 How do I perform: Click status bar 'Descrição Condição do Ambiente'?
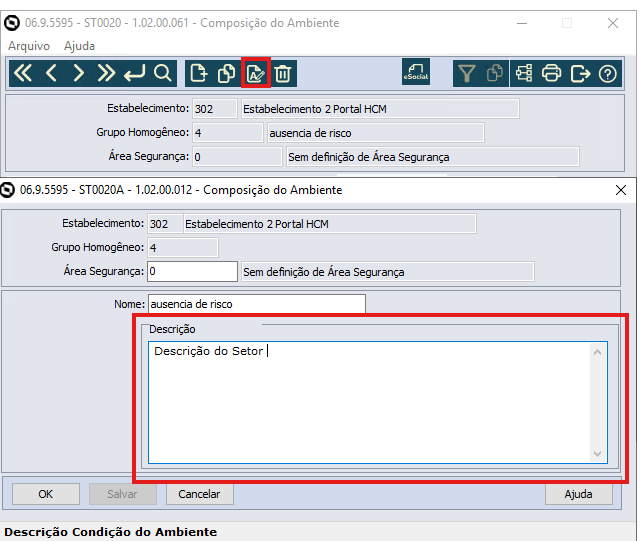pyautogui.click(x=111, y=532)
